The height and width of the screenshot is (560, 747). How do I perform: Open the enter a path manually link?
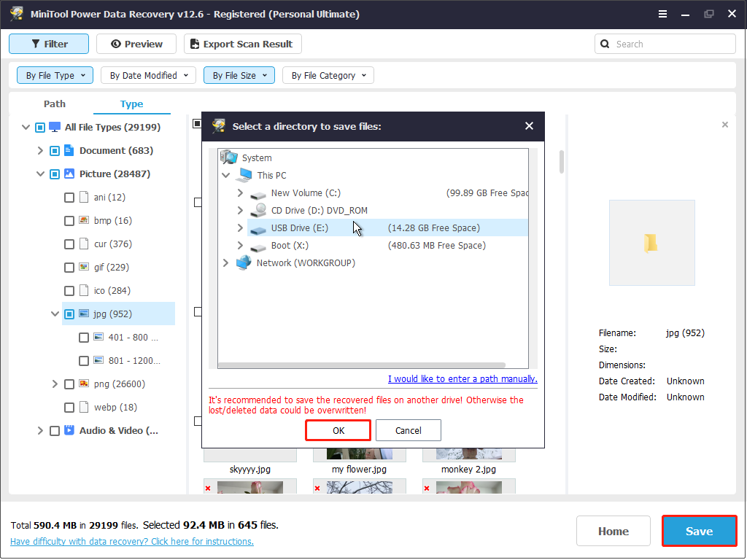tap(462, 379)
